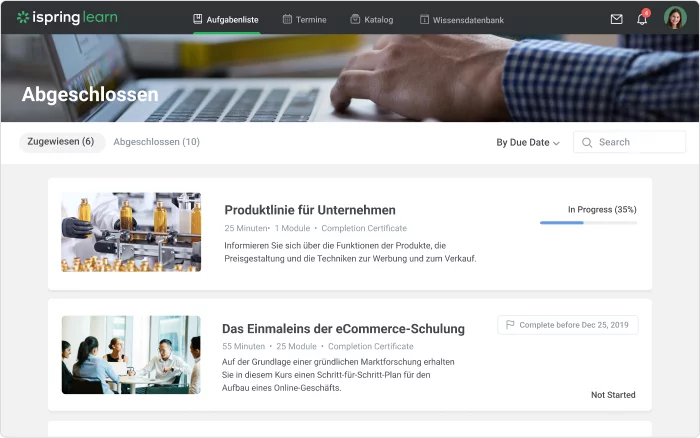Open the user profile avatar
The width and height of the screenshot is (700, 438).
675,18
